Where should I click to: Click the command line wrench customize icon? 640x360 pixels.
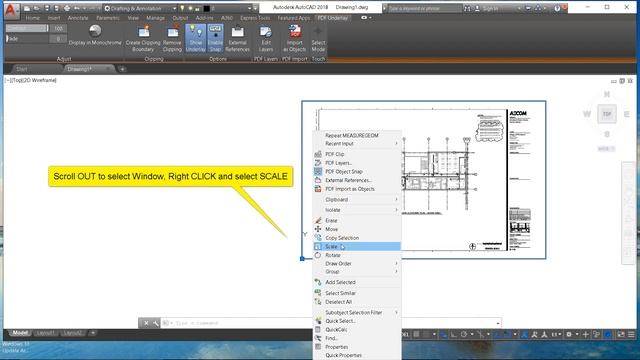[x=156, y=323]
